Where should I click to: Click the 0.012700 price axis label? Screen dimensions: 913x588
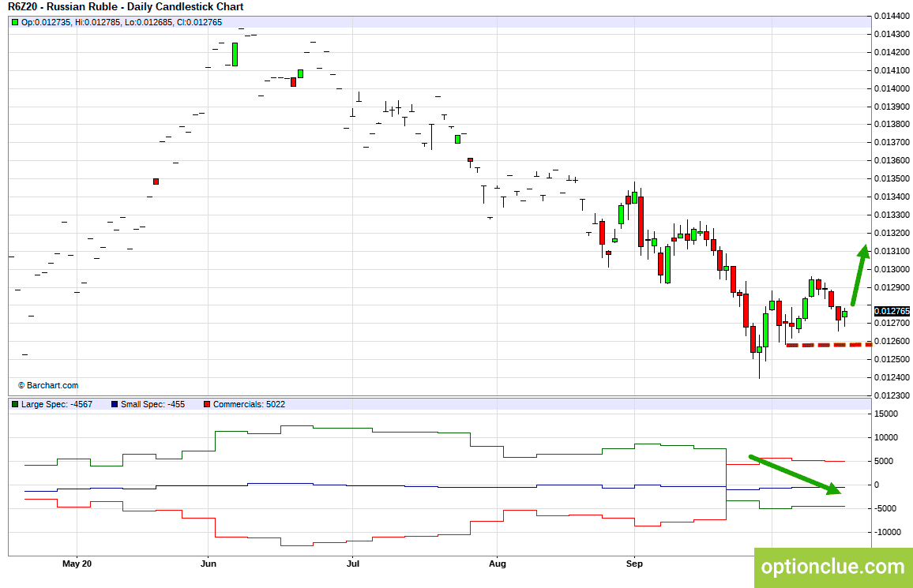tap(892, 323)
